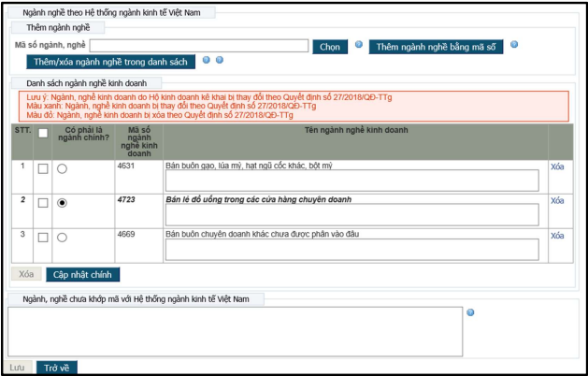Focus the Mã số ngành, nghề input field
588x376 pixels.
point(198,46)
